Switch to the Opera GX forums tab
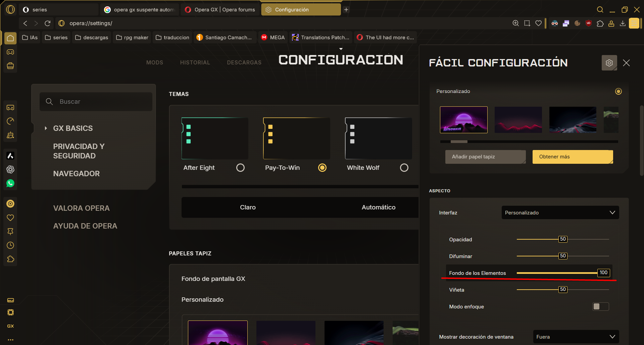This screenshot has width=644, height=345. pyautogui.click(x=221, y=10)
